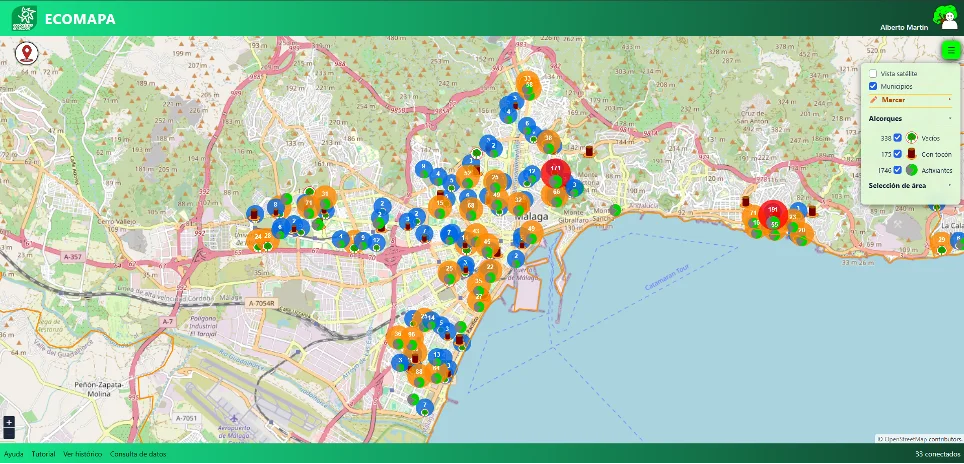
Task: Click the Alberto Martín user name
Action: pyautogui.click(x=904, y=28)
